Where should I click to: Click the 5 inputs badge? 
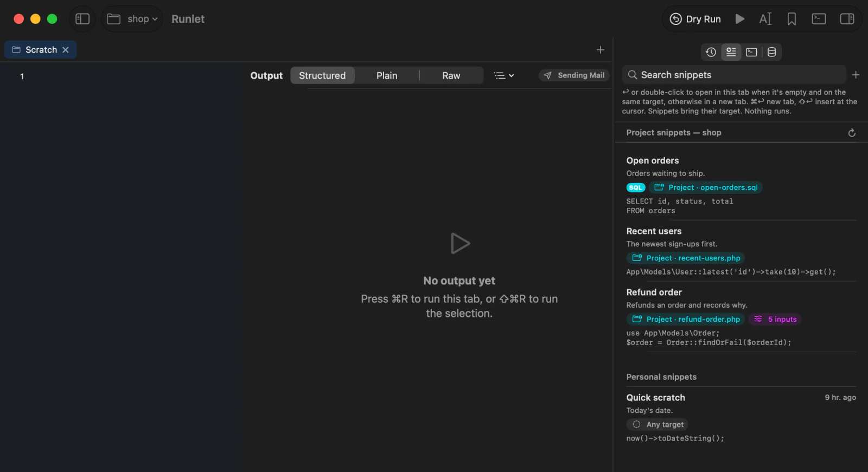click(x=775, y=320)
